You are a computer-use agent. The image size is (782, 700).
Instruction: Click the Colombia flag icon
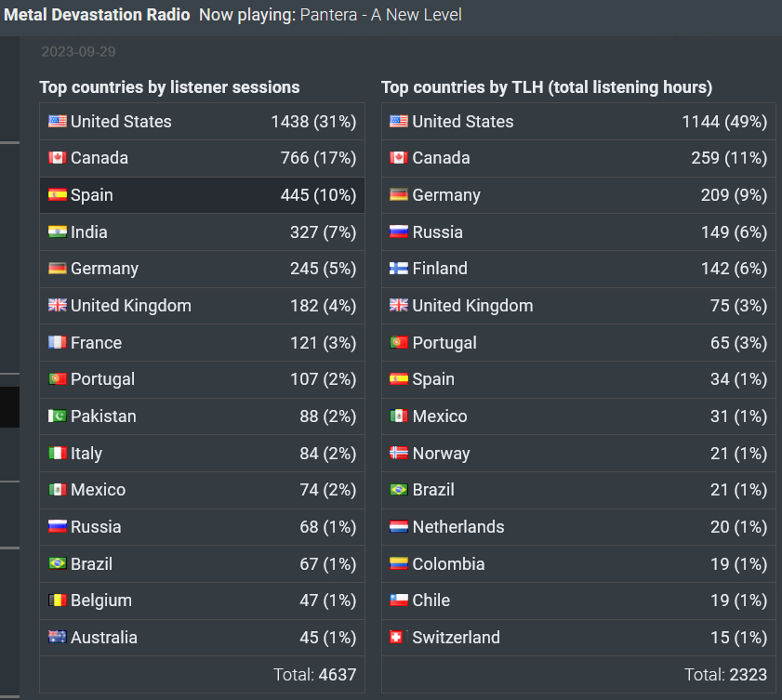(399, 563)
